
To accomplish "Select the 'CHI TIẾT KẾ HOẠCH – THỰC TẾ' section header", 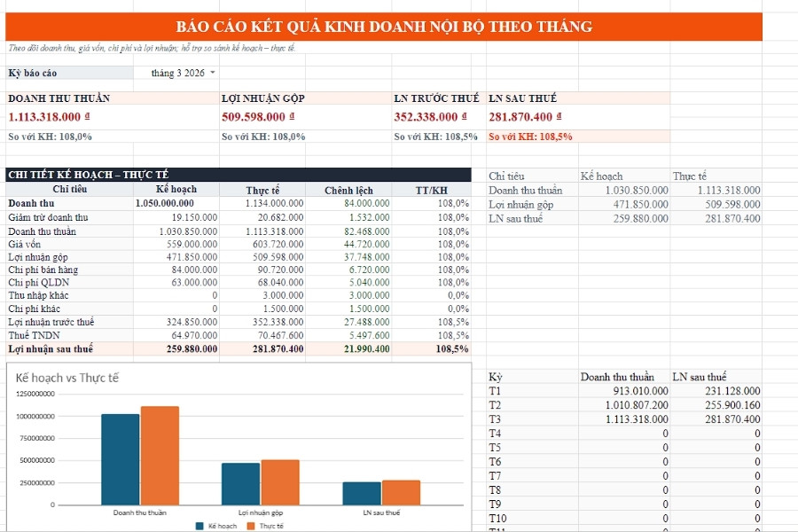I will [x=239, y=175].
